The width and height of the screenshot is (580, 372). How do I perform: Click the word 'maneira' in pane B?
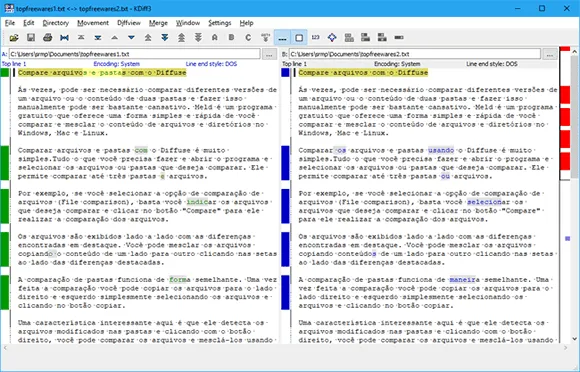[465, 280]
